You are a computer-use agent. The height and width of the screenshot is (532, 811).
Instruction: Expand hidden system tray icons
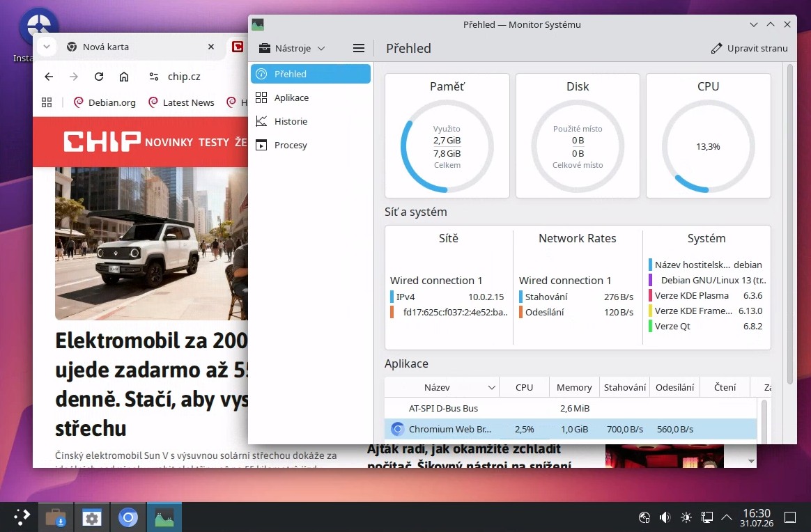tap(726, 517)
